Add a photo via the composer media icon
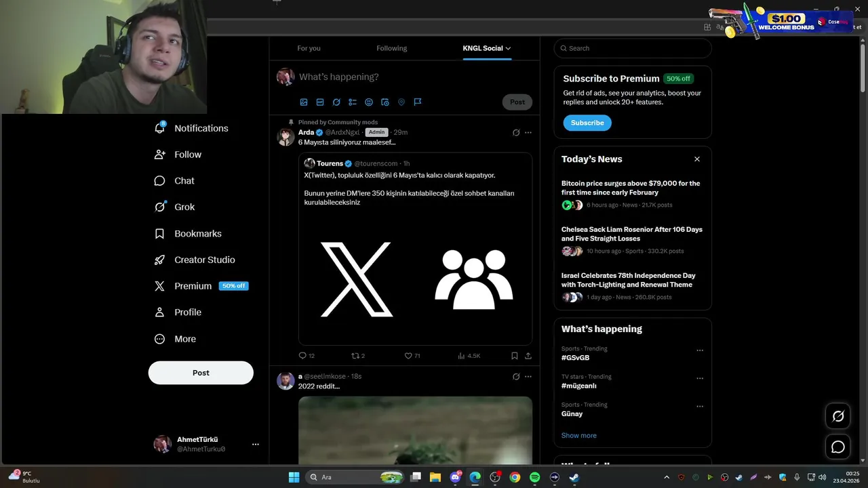This screenshot has width=868, height=488. point(304,102)
